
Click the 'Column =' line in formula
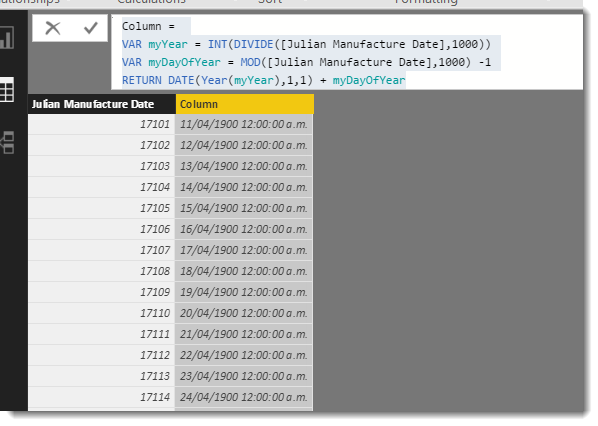coord(148,26)
